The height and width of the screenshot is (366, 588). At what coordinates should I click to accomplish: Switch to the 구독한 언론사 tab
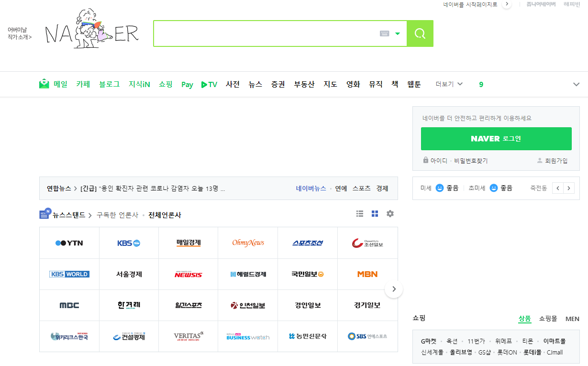click(117, 215)
